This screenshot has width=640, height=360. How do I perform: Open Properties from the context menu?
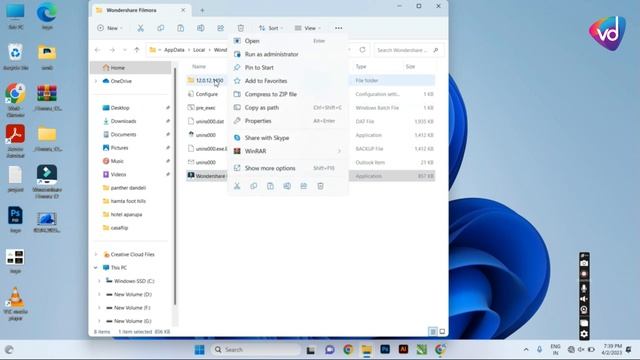288,121
